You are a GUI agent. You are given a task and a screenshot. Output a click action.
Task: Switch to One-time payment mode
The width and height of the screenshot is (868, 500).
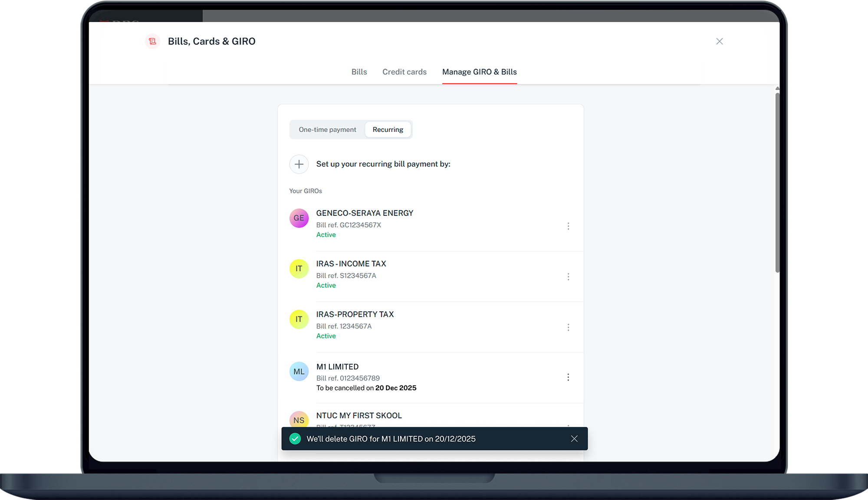point(327,130)
